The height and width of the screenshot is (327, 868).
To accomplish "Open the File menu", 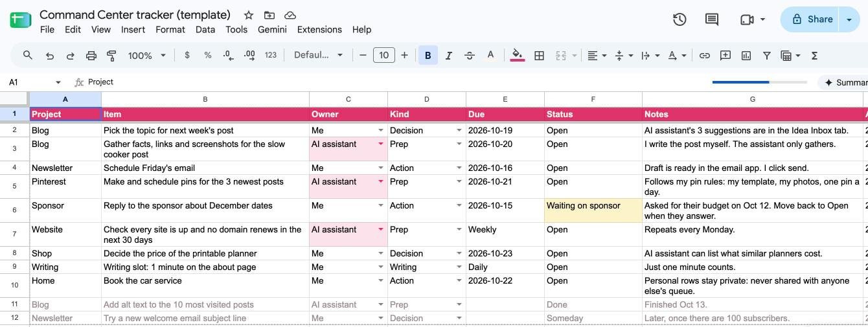I will coord(47,30).
